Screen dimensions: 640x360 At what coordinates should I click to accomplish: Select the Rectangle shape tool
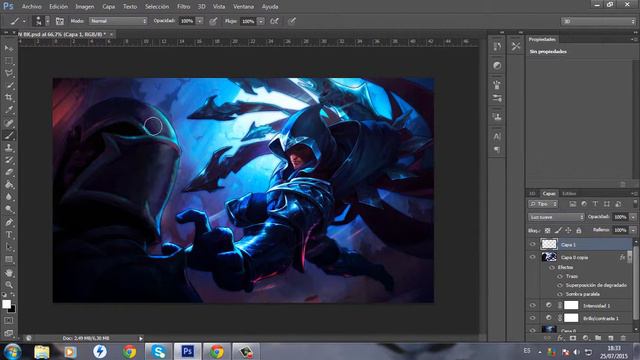[9, 260]
